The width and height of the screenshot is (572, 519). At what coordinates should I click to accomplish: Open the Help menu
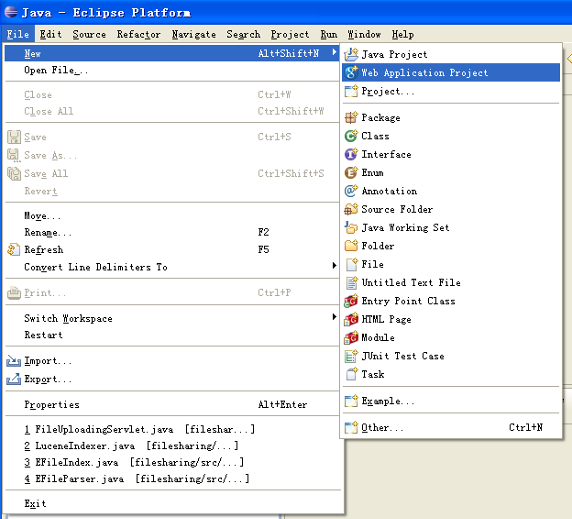click(403, 34)
